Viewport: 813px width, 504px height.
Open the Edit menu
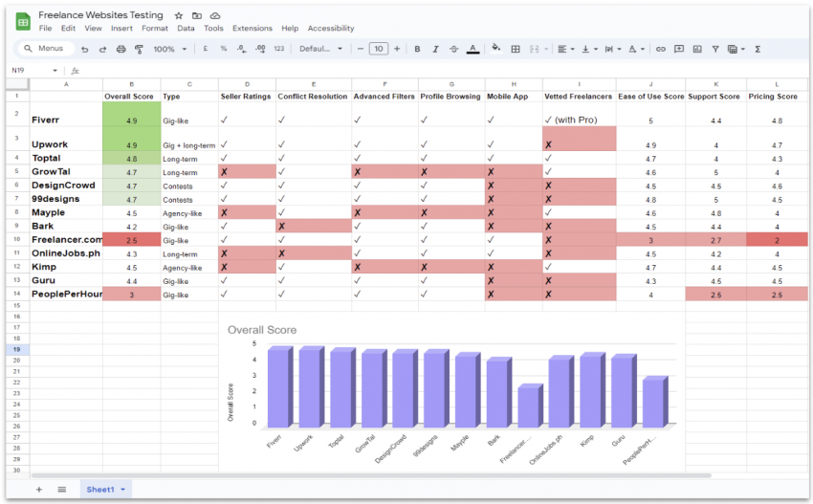tap(68, 28)
